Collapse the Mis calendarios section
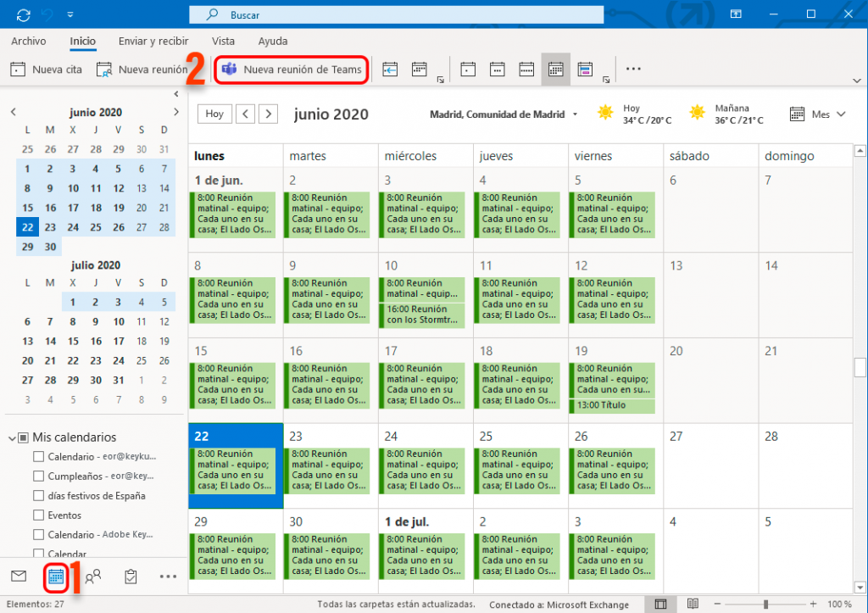Image resolution: width=868 pixels, height=613 pixels. (11, 437)
